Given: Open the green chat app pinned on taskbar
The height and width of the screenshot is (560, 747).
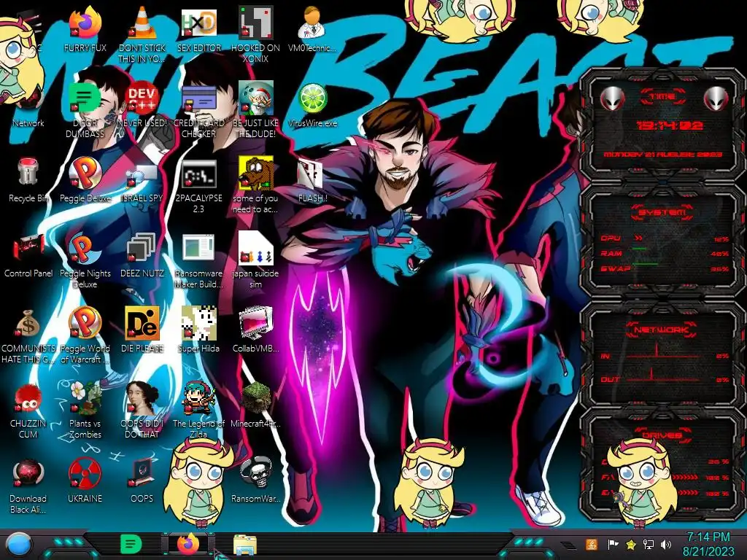Looking at the screenshot, I should 131,544.
